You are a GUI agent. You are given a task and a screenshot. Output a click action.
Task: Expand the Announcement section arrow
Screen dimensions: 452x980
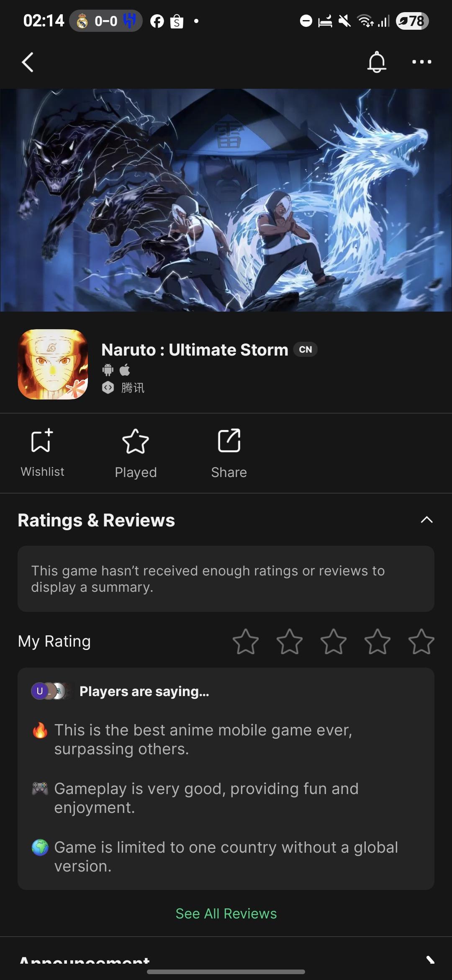click(430, 959)
